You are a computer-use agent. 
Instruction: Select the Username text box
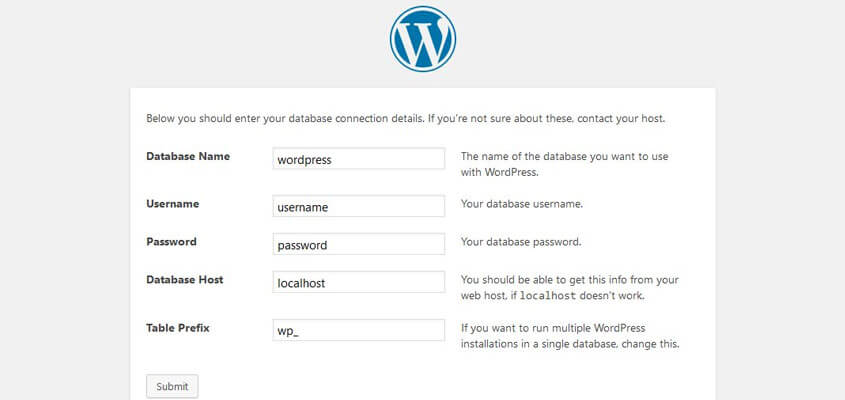[359, 206]
